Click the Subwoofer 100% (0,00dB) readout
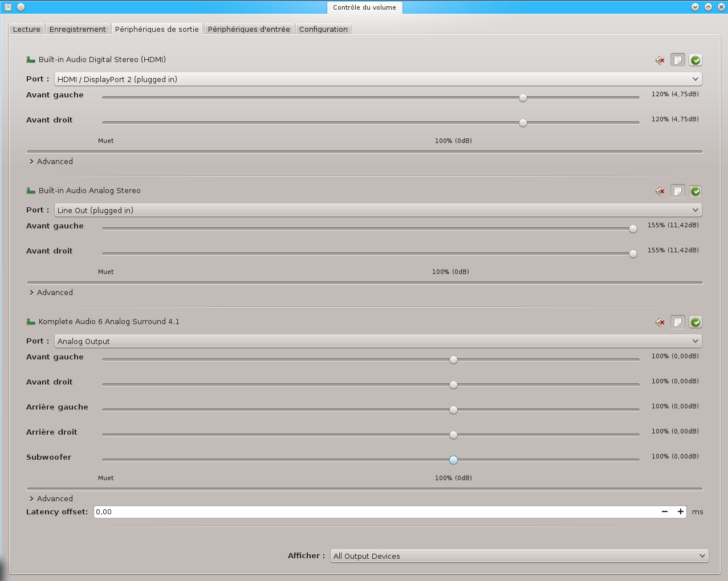 tap(675, 456)
